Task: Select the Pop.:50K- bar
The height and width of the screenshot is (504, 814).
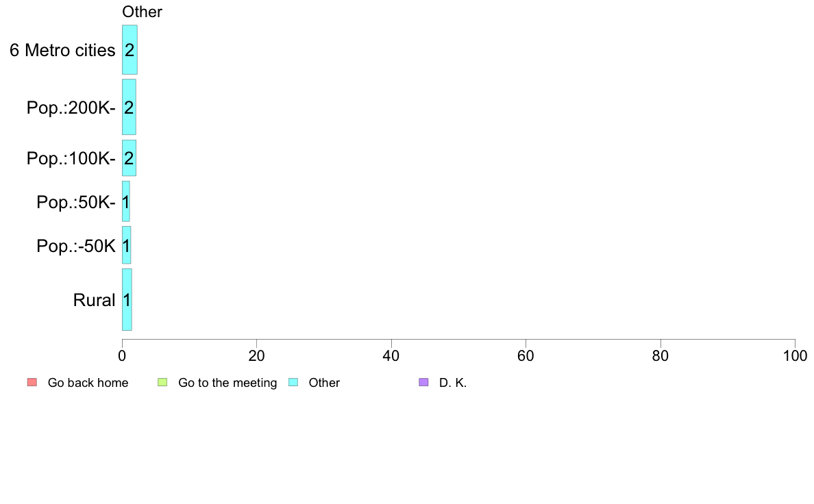Action: tap(125, 201)
